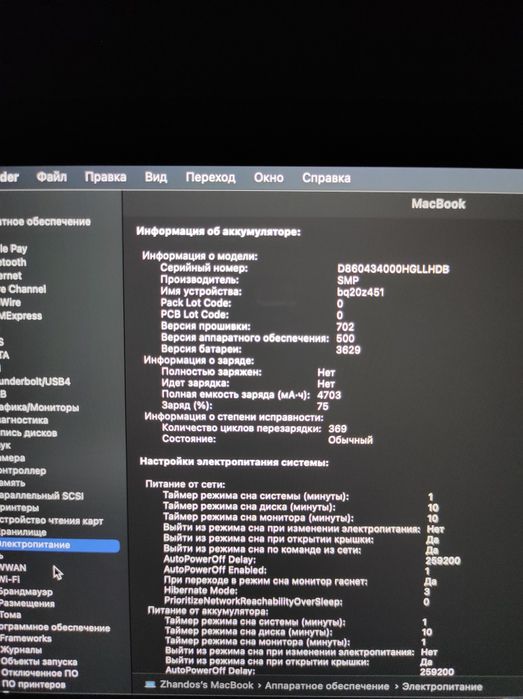The height and width of the screenshot is (699, 523).
Task: Click the MacBook window title
Action: [438, 204]
